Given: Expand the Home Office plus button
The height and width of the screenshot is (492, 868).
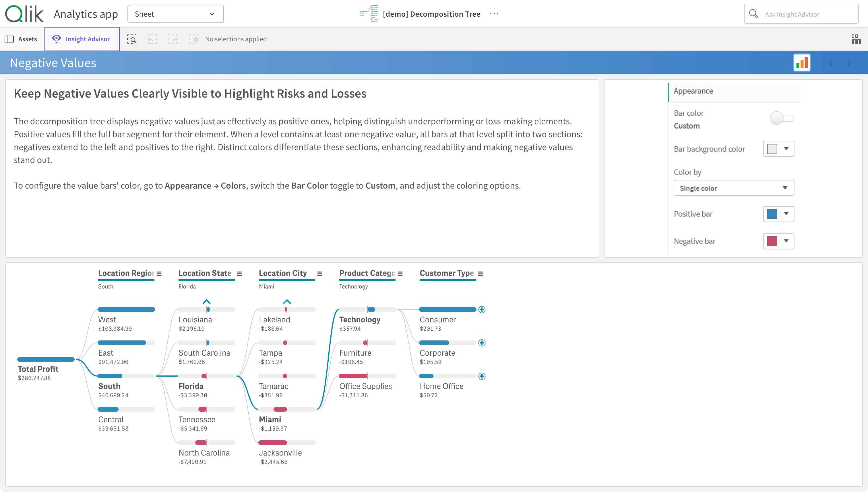Looking at the screenshot, I should [482, 376].
